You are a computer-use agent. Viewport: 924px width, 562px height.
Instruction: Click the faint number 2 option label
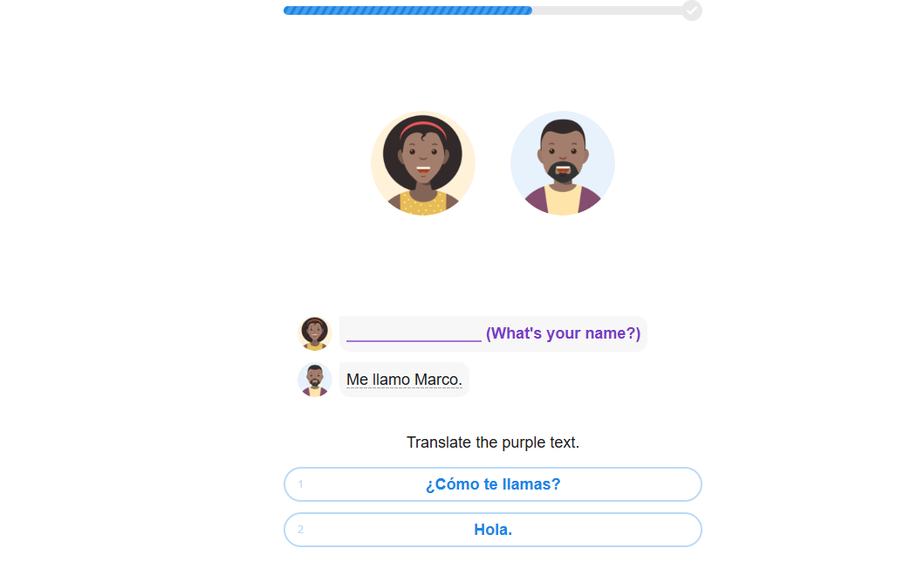coord(300,530)
